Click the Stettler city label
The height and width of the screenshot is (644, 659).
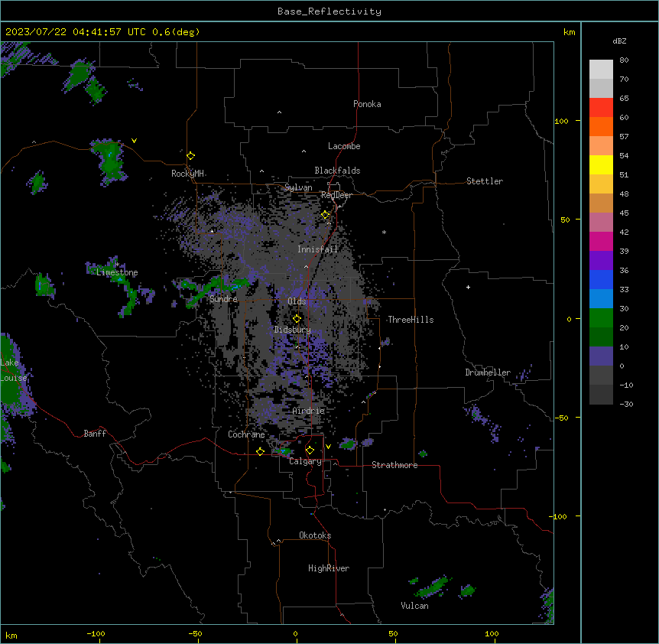tap(484, 181)
